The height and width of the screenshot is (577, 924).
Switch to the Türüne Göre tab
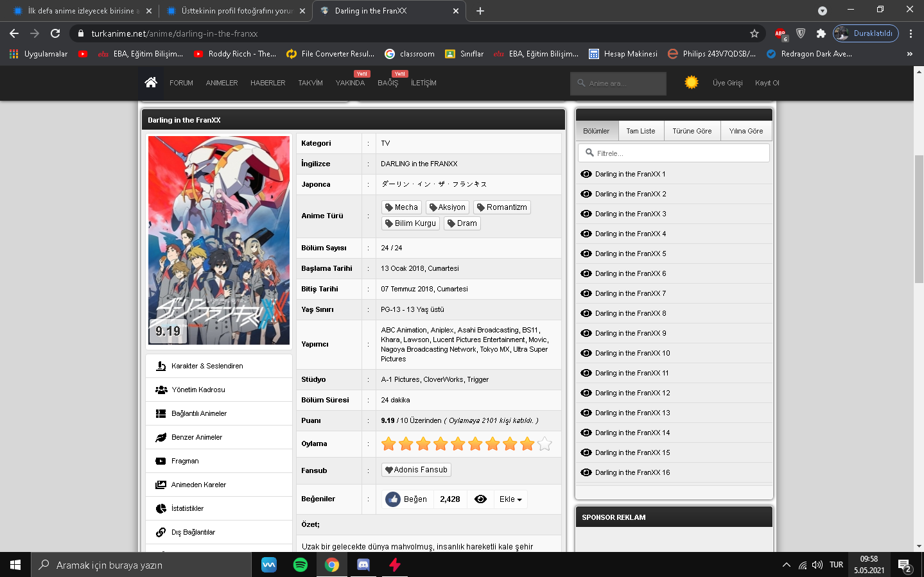pos(692,131)
